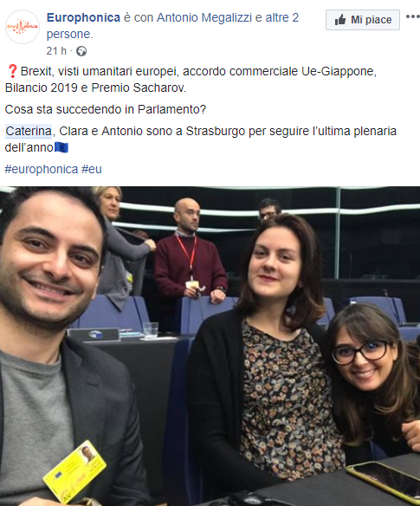Open the Europhonica page avatar logo
420x506 pixels.
click(x=23, y=27)
